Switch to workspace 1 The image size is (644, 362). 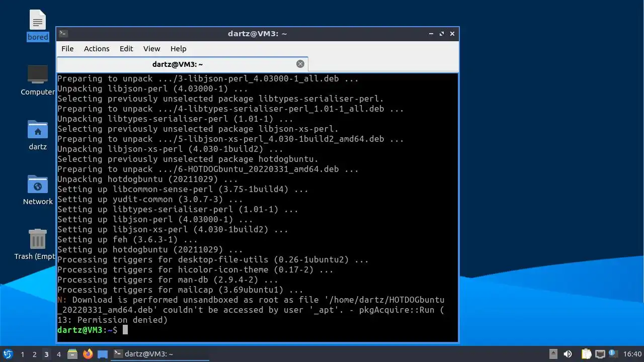click(22, 354)
